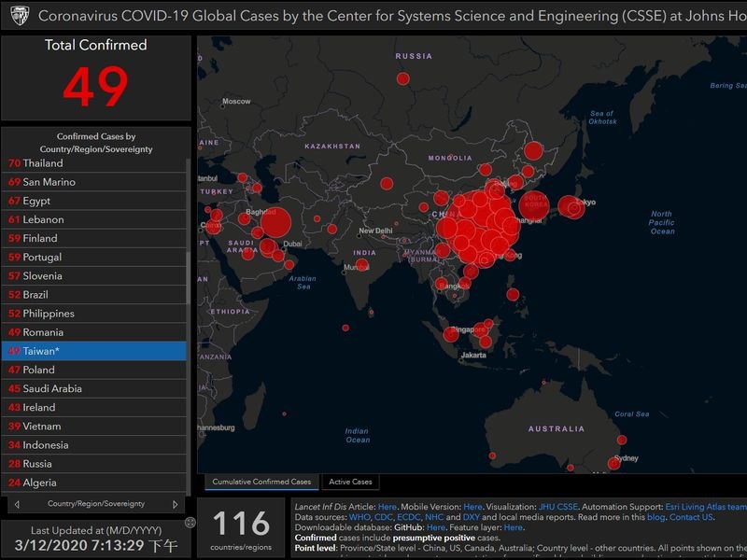The image size is (747, 560).
Task: Click the red circle west of Singapore label
Action: coord(451,334)
